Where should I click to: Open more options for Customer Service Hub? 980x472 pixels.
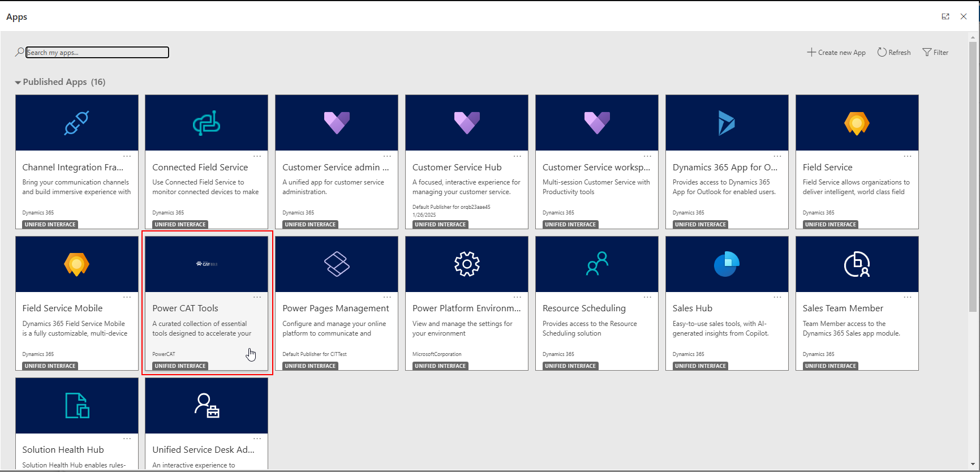517,156
